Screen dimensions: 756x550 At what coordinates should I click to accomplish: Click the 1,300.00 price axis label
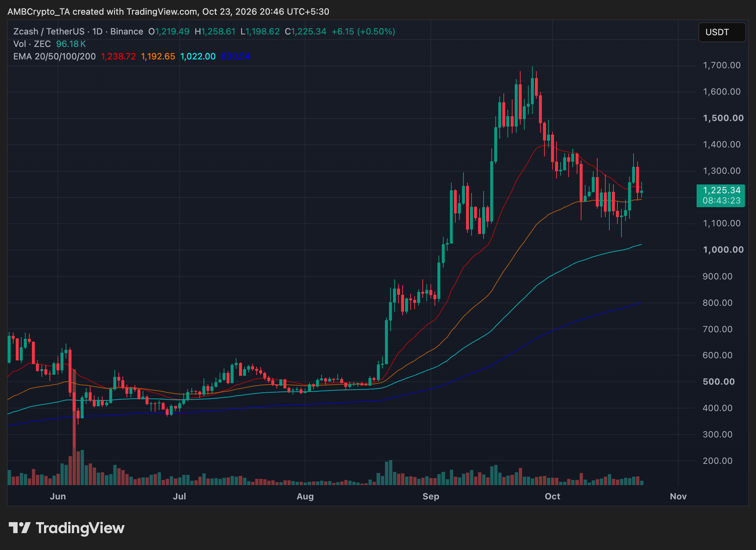[722, 171]
